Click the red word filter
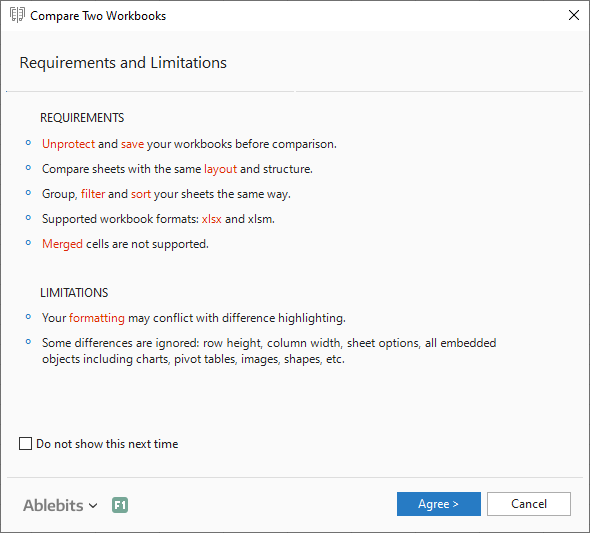The height and width of the screenshot is (533, 590). 93,194
